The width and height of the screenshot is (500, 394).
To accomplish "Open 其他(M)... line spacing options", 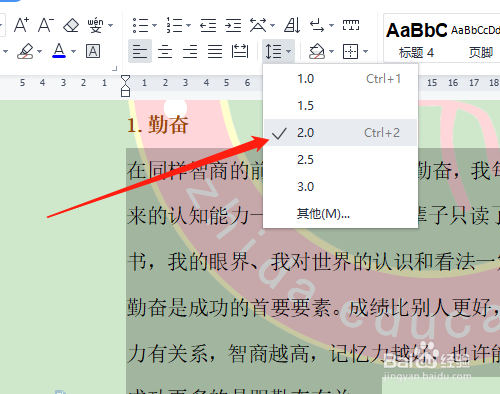I will click(x=340, y=213).
